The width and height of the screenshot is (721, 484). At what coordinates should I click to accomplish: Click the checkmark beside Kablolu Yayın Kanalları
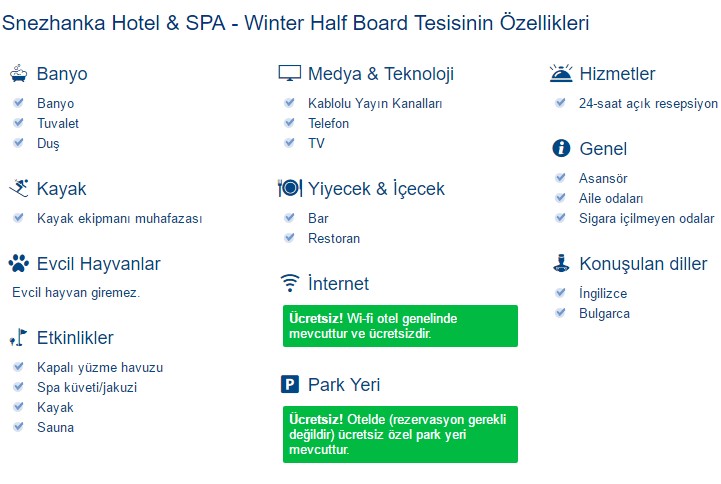click(x=289, y=103)
